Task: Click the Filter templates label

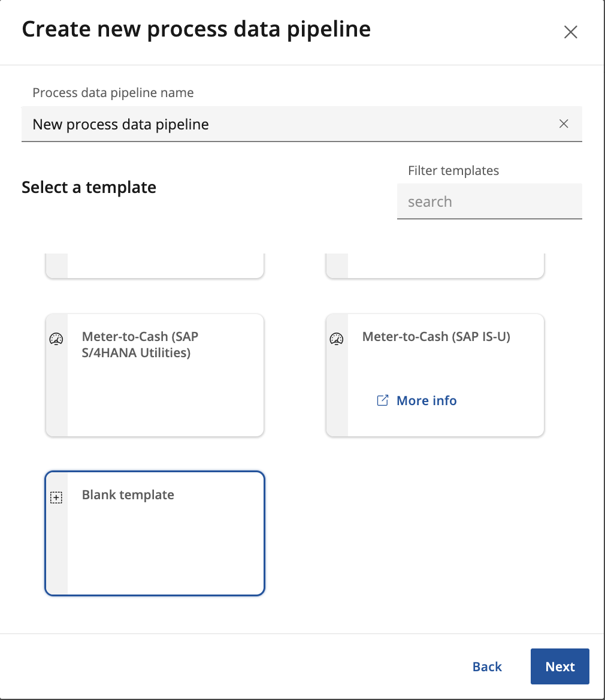Action: 453,171
